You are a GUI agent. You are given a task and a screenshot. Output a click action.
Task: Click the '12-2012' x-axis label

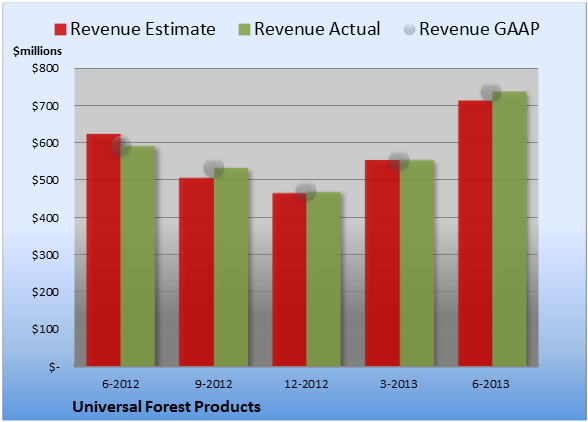(x=306, y=384)
